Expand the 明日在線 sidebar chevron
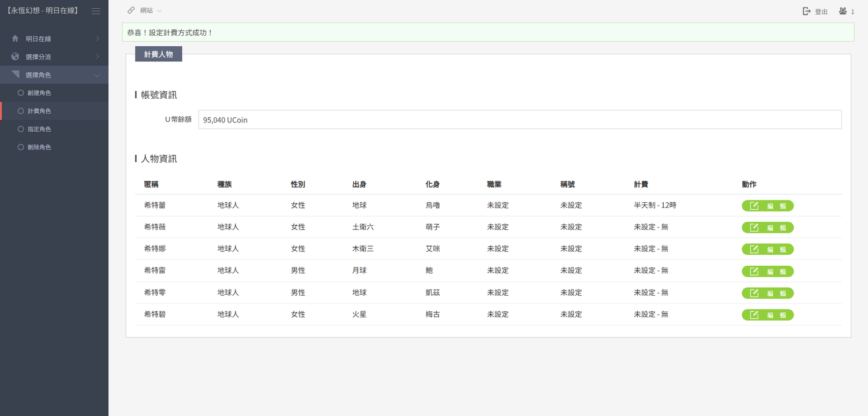 click(97, 39)
